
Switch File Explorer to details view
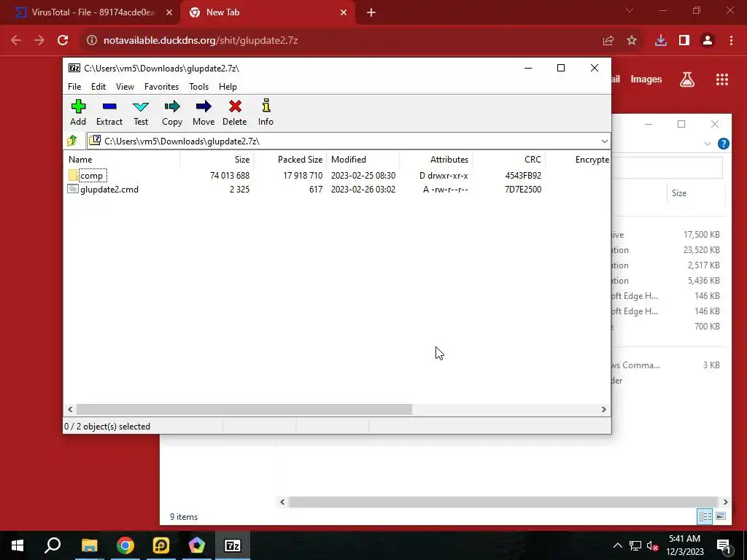tap(705, 516)
